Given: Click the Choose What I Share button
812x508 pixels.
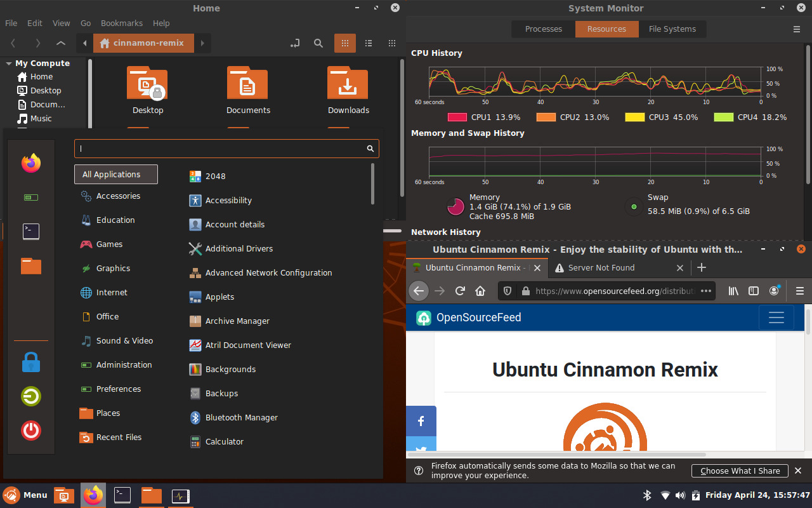Looking at the screenshot, I should pos(740,471).
